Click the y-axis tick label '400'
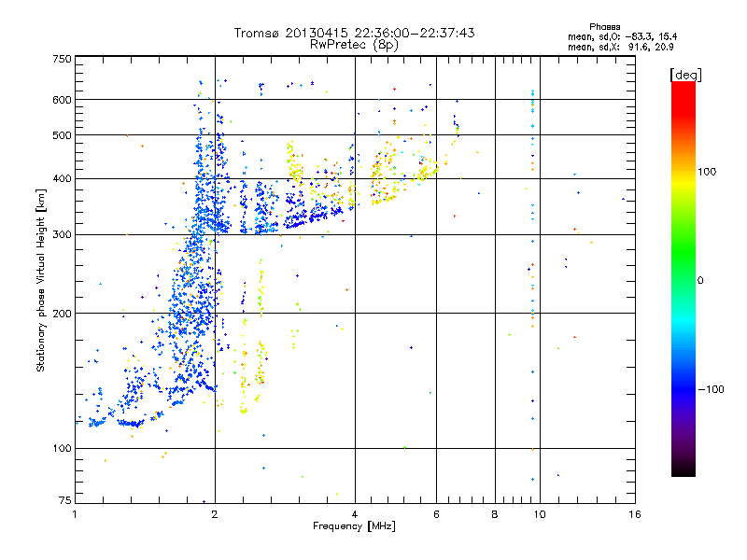This screenshot has width=747, height=560. (62, 179)
